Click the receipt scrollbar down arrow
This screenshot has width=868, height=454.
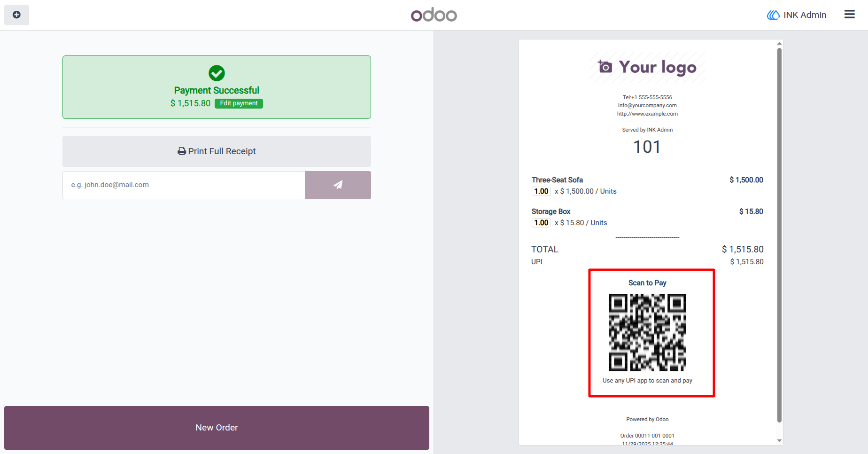(779, 441)
